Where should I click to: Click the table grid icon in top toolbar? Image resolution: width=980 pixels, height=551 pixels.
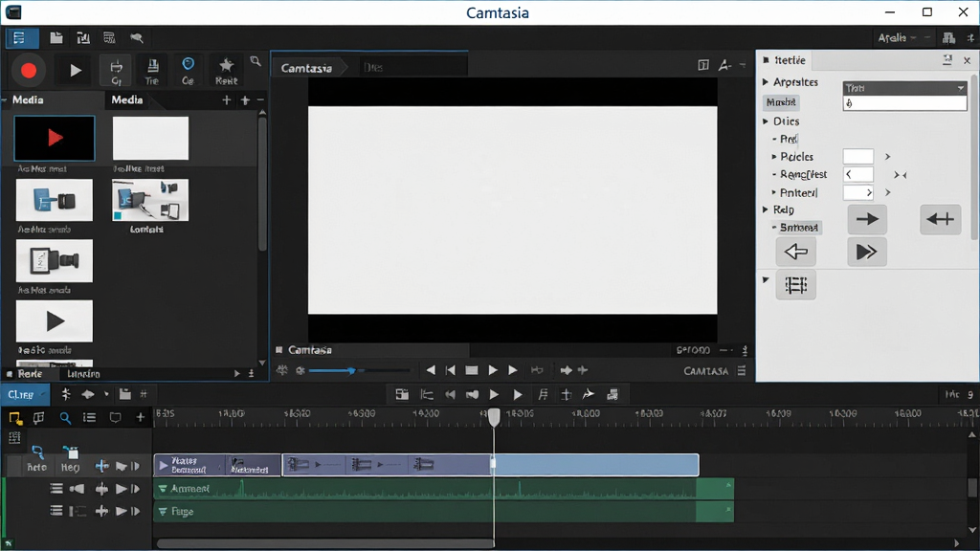[109, 38]
